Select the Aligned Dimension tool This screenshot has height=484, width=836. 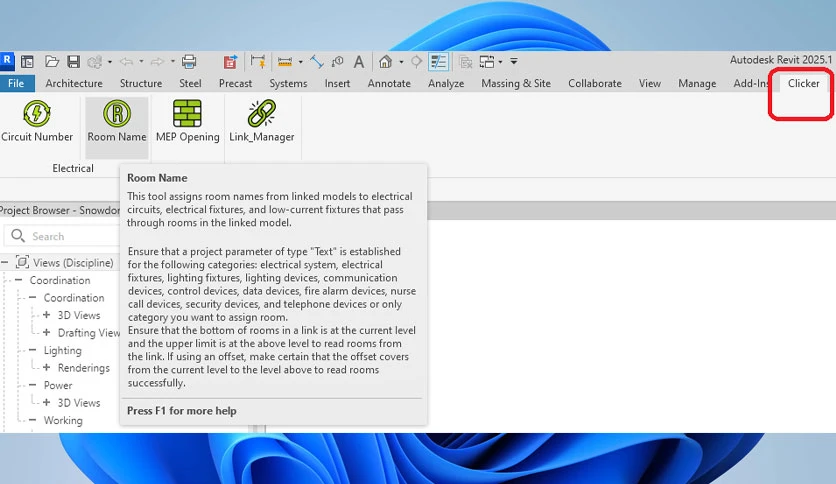pyautogui.click(x=317, y=62)
